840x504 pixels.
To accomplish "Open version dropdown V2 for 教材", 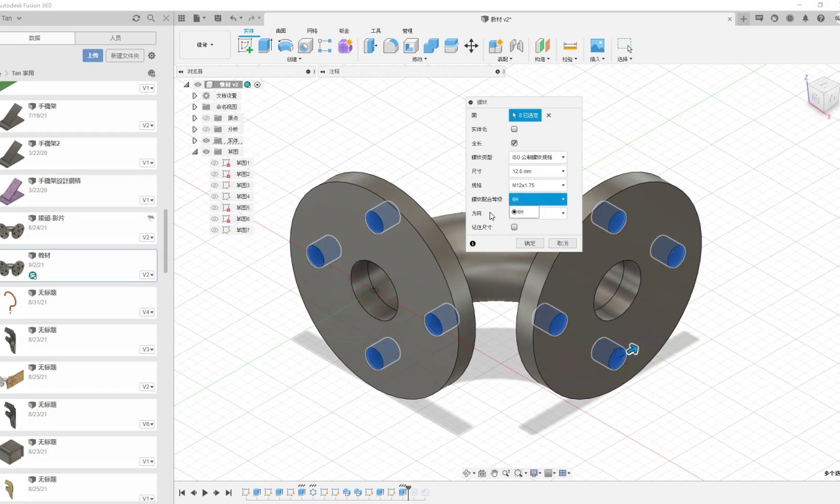I will 148,275.
